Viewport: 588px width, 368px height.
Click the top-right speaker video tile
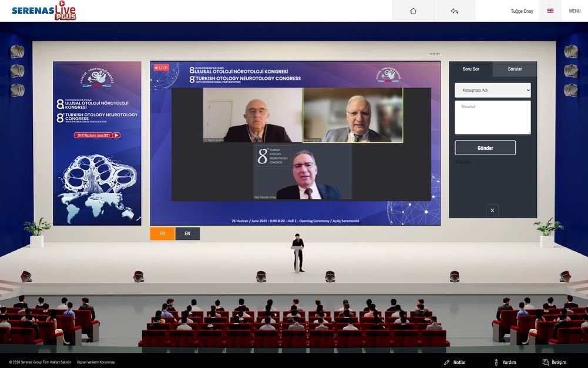353,115
